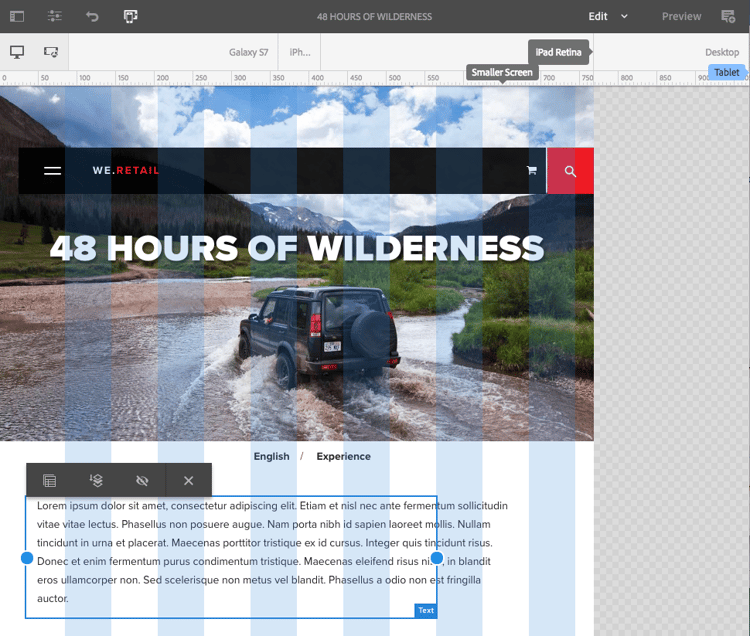Select the iPh... device breakpoint
The width and height of the screenshot is (750, 636).
coord(300,52)
